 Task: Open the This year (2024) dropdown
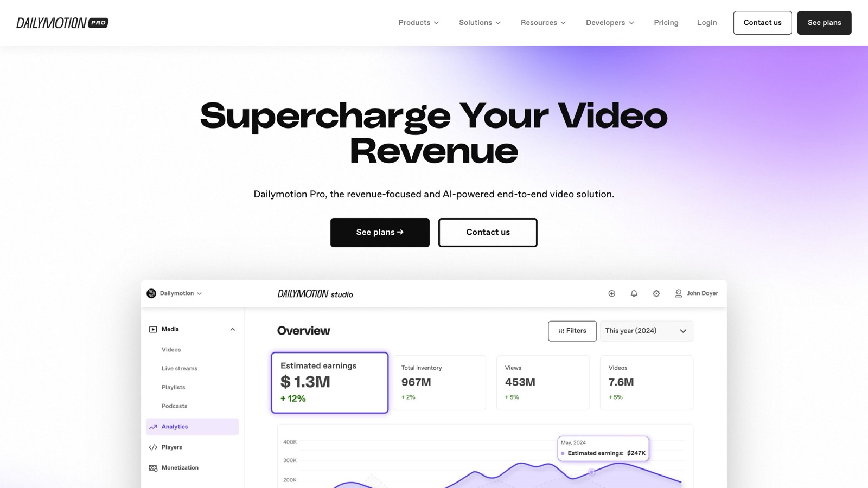[x=646, y=331]
